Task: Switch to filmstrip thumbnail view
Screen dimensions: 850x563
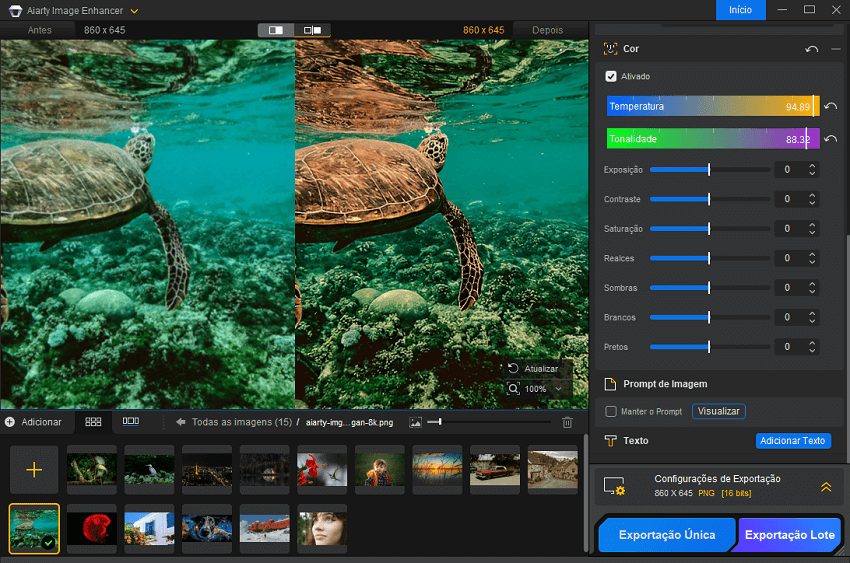Action: click(131, 422)
